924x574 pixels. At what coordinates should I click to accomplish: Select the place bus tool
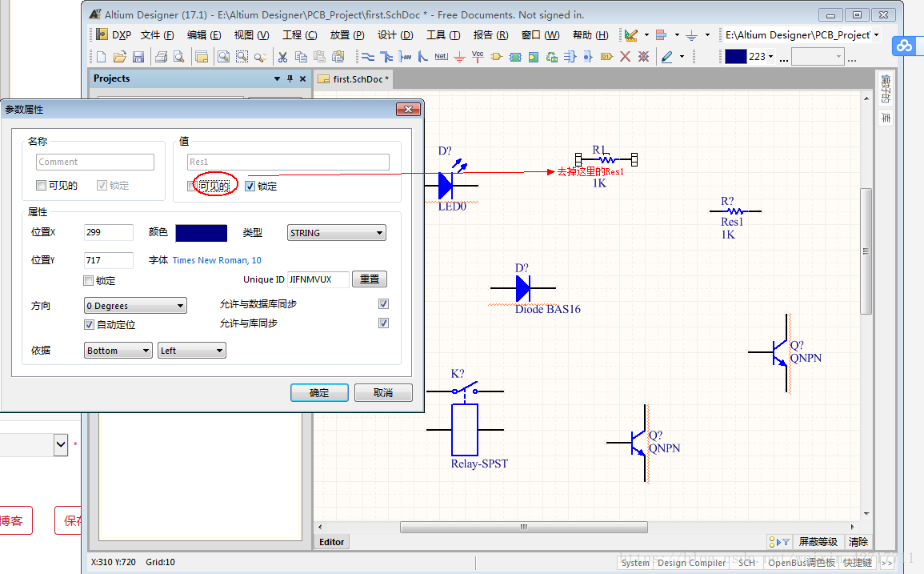coord(386,57)
